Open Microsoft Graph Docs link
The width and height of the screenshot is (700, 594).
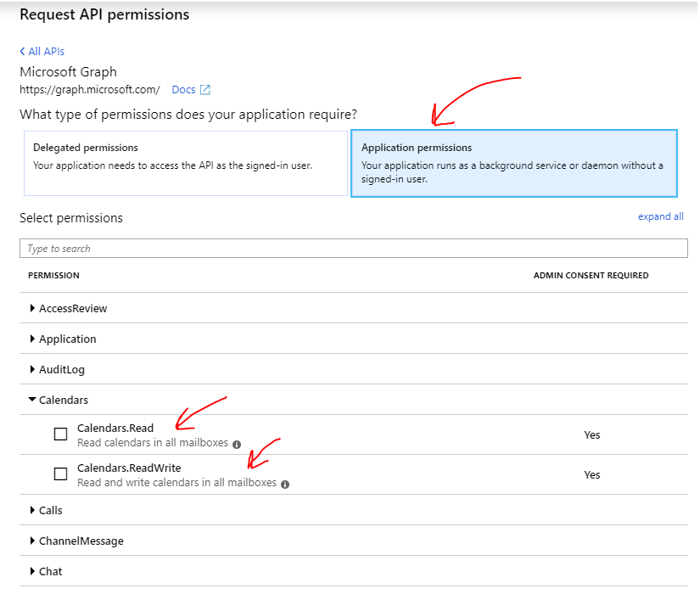183,90
